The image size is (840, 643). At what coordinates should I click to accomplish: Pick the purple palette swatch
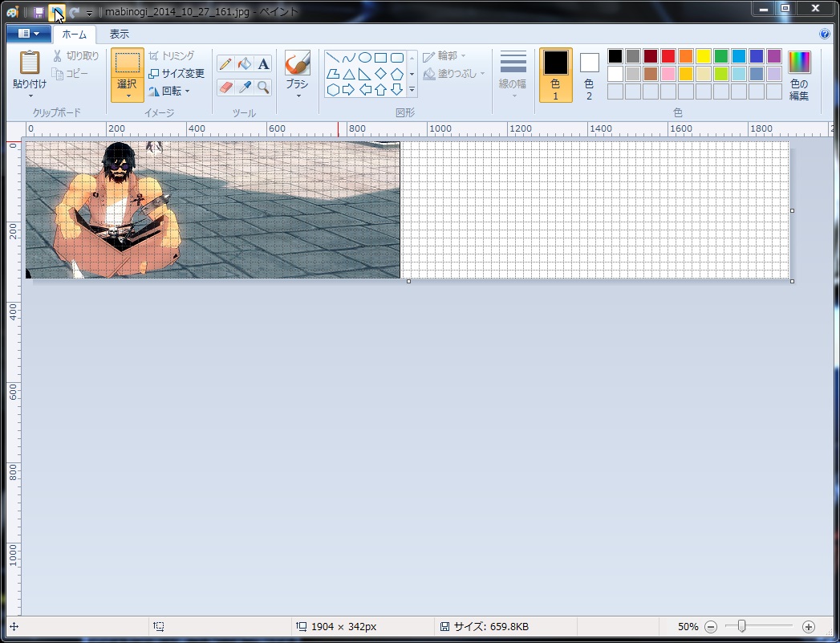click(774, 55)
